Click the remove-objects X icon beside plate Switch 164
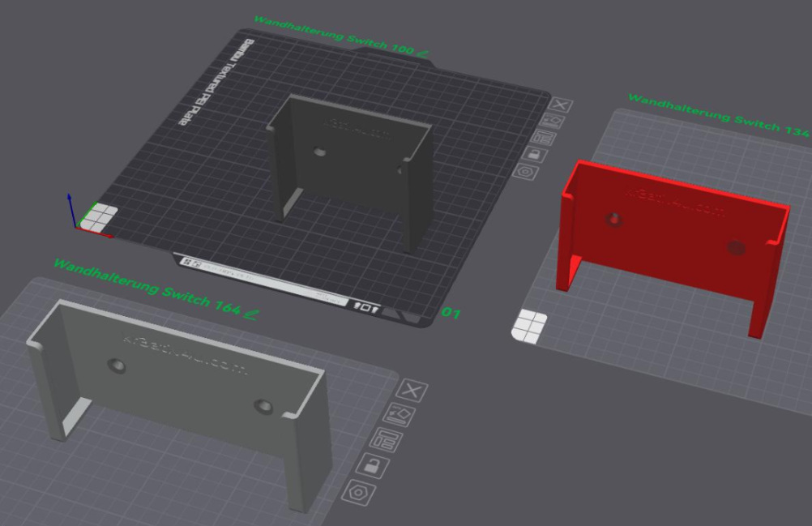Image resolution: width=812 pixels, height=526 pixels. pyautogui.click(x=413, y=391)
